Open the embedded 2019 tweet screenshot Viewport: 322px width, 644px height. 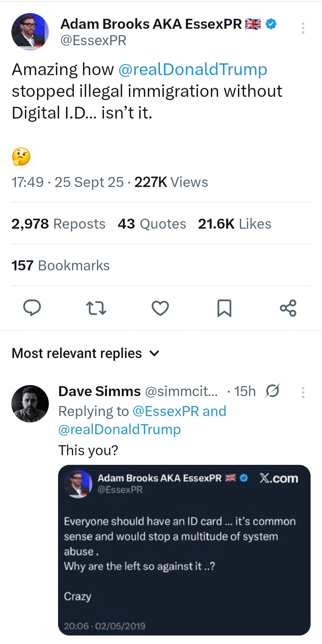tap(184, 550)
